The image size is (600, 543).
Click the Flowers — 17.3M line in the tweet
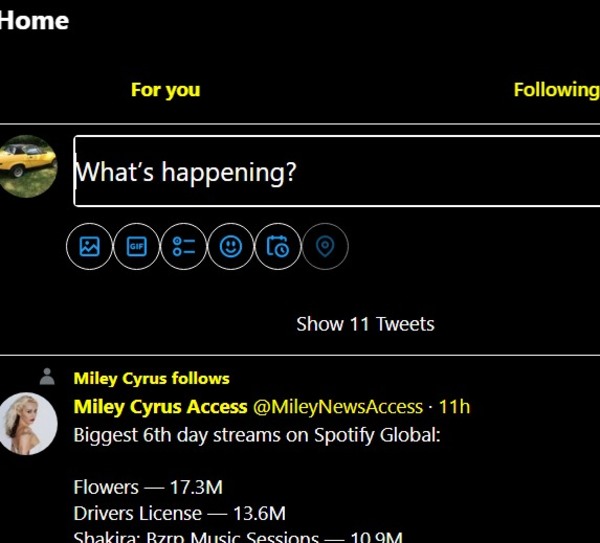click(148, 488)
